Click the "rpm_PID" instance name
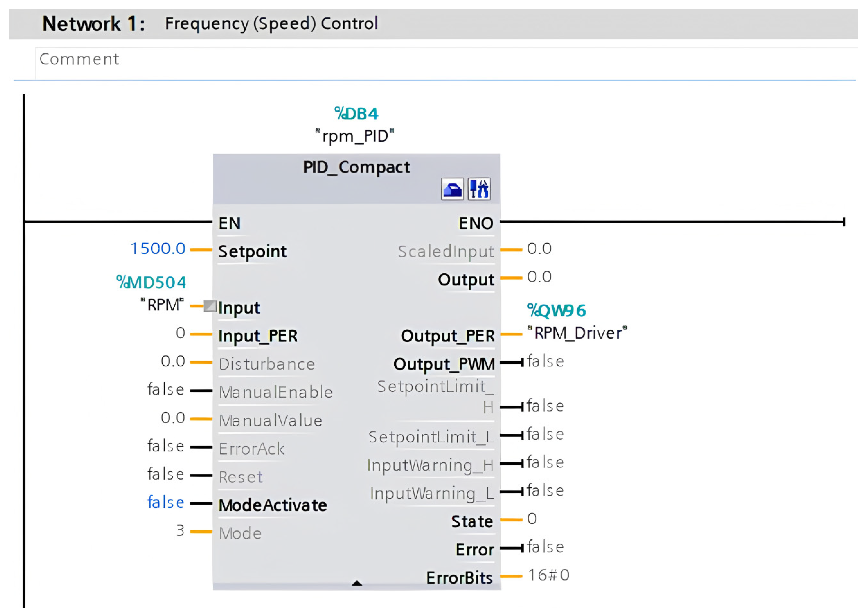865x616 pixels. 355,136
